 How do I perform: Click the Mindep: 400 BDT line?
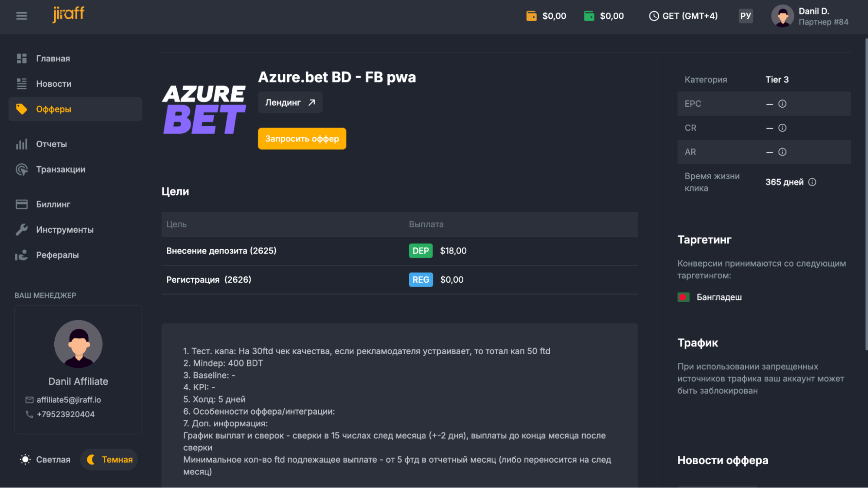[223, 363]
